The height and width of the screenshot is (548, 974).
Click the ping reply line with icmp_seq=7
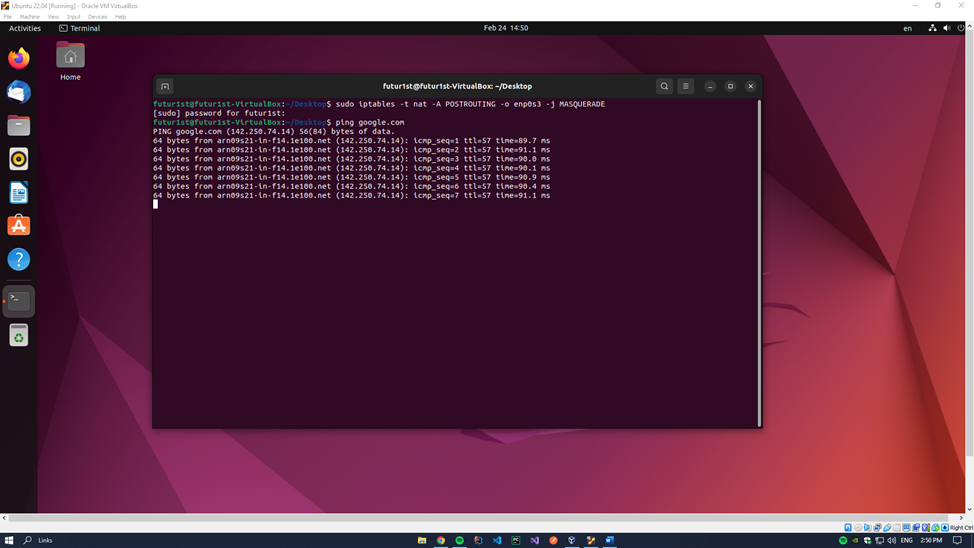tap(352, 195)
